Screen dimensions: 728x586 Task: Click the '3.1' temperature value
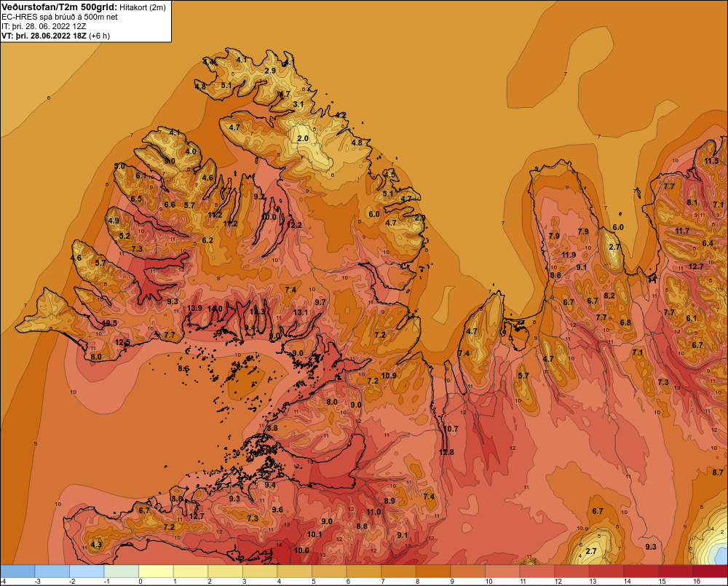(x=298, y=104)
